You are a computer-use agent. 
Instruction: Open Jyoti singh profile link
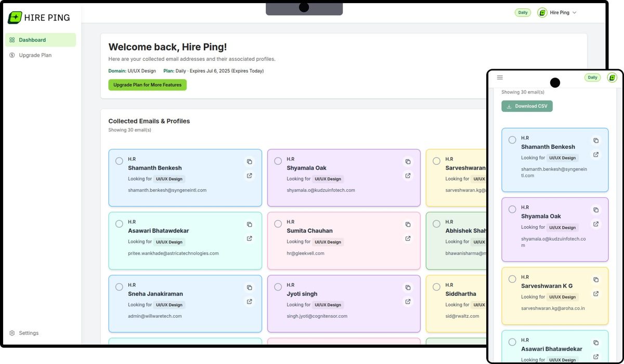(x=408, y=302)
